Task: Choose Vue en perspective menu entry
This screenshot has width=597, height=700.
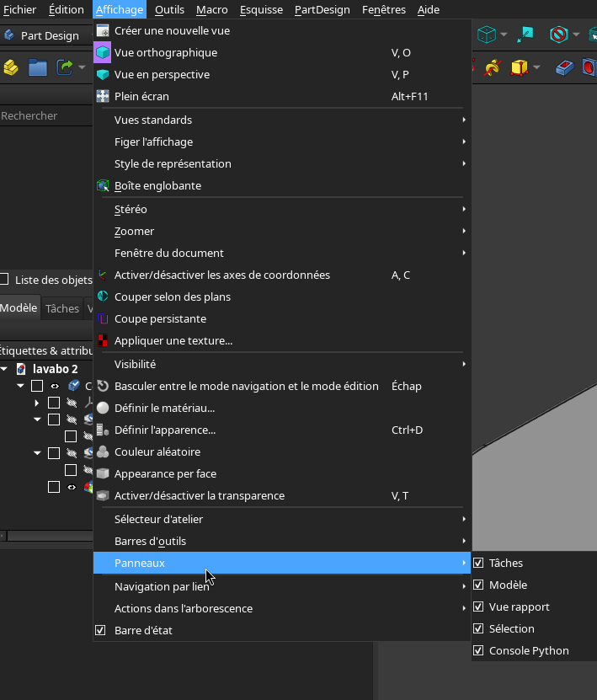Action: point(282,75)
